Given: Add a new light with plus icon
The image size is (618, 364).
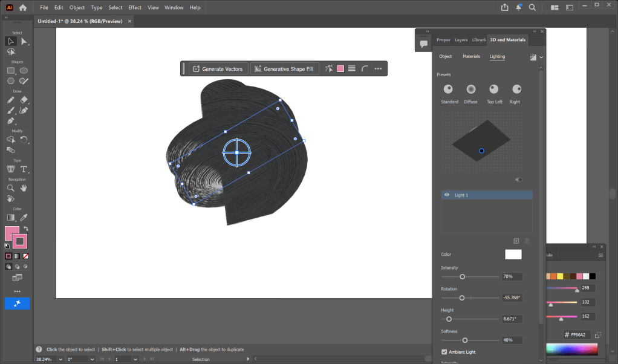Looking at the screenshot, I should coord(516,241).
